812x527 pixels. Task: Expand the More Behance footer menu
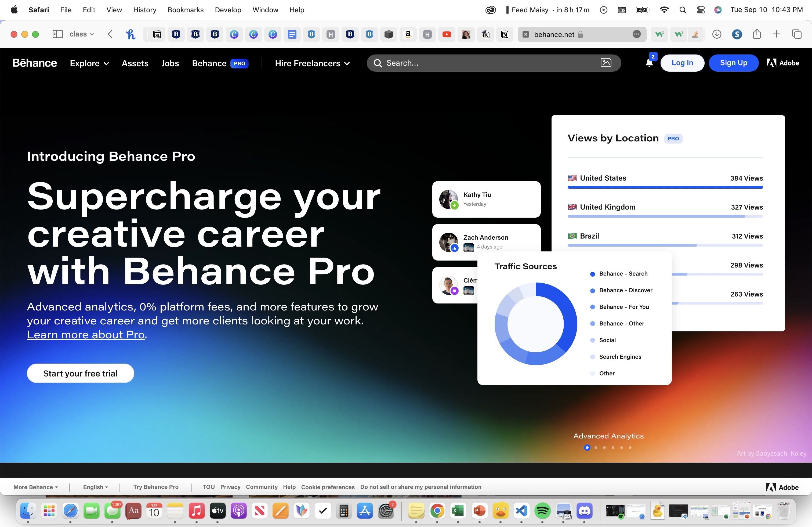click(36, 487)
